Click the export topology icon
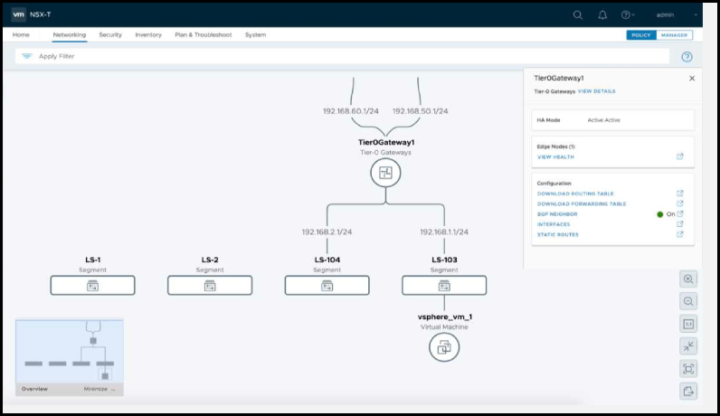This screenshot has height=416, width=720. (688, 392)
